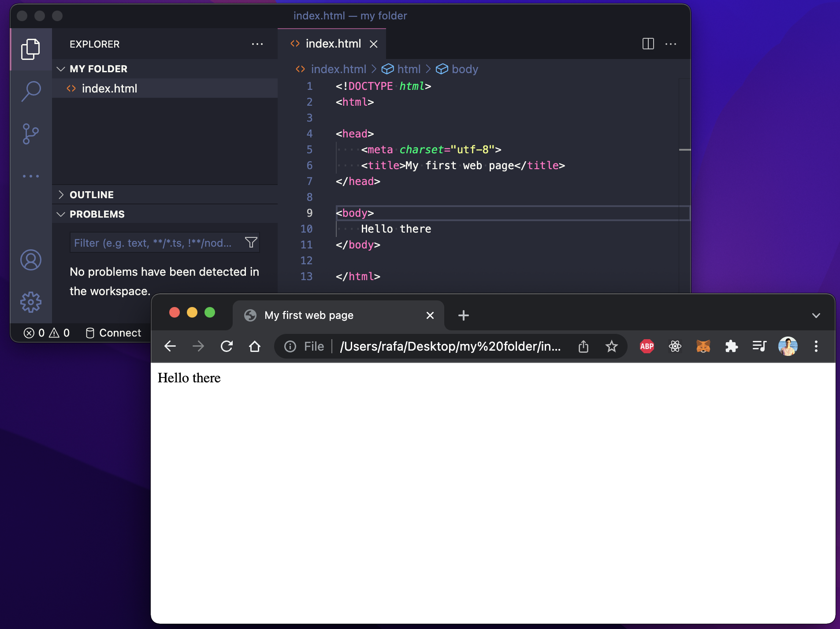
Task: Open editor more actions ellipsis
Action: pos(671,44)
